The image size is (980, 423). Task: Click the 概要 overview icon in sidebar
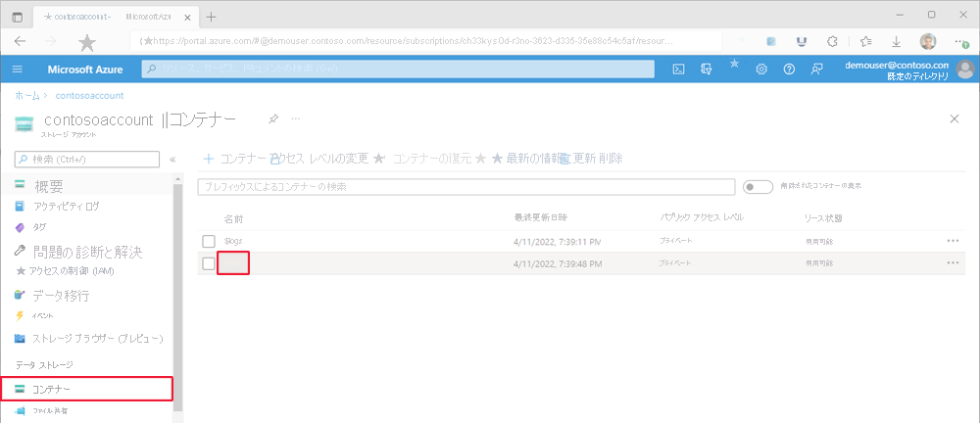point(20,184)
